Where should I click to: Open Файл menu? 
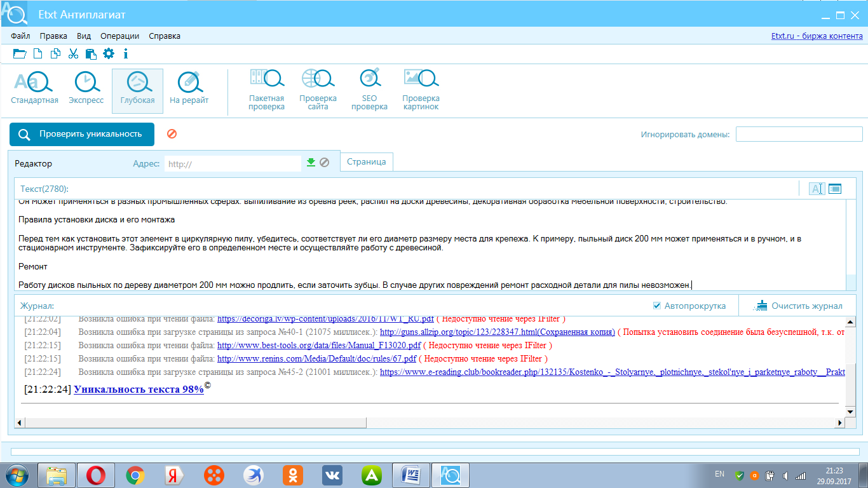pos(20,36)
